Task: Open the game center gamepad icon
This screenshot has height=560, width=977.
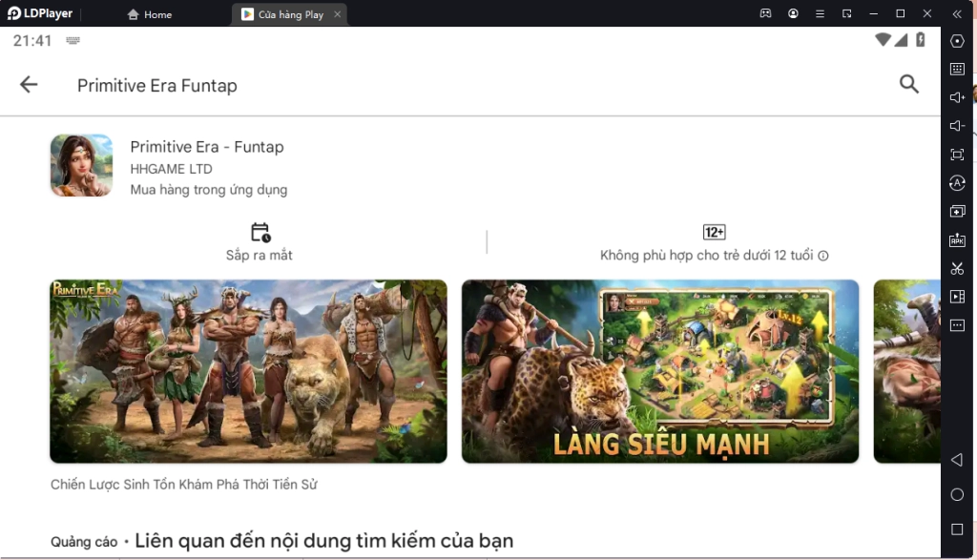Action: (763, 13)
